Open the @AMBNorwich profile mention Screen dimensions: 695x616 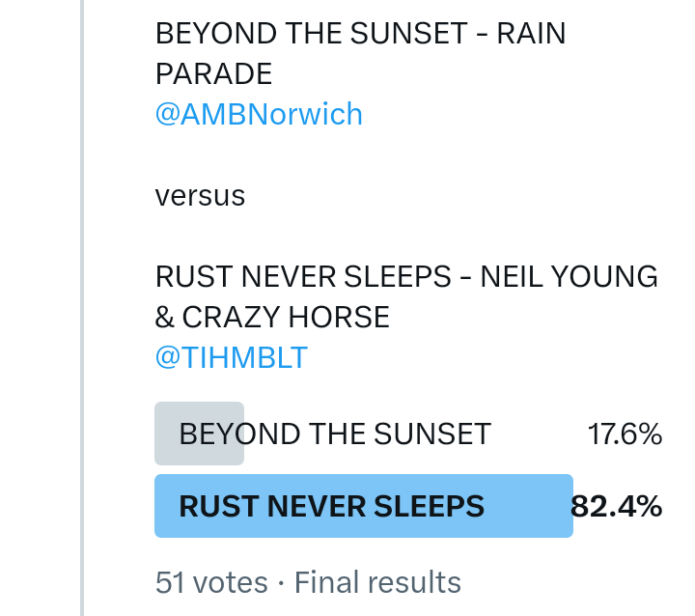coord(259,115)
